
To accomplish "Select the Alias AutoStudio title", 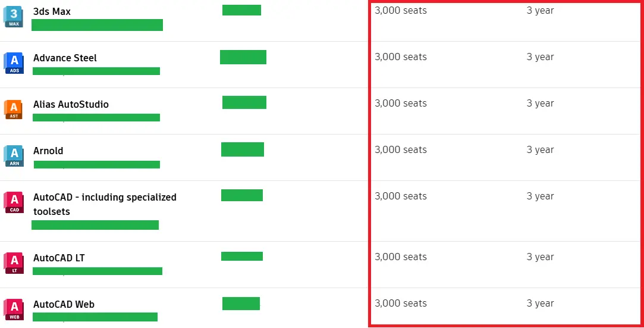I will coord(71,104).
